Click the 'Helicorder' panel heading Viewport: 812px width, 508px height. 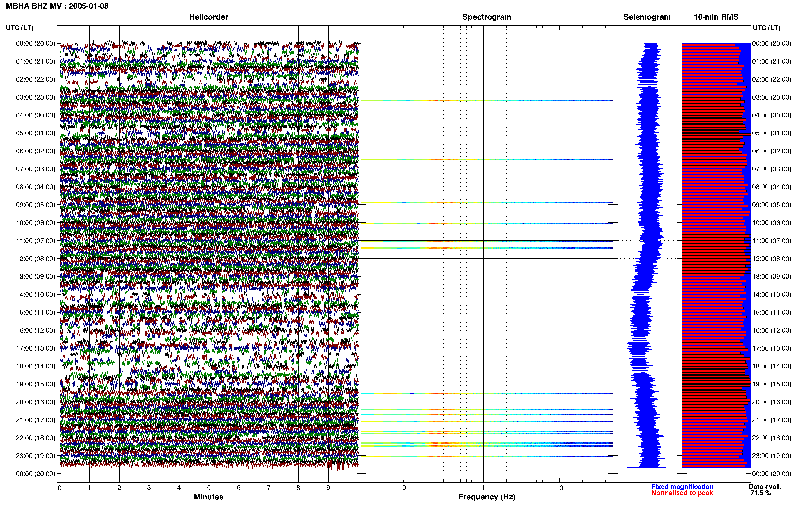(x=209, y=17)
